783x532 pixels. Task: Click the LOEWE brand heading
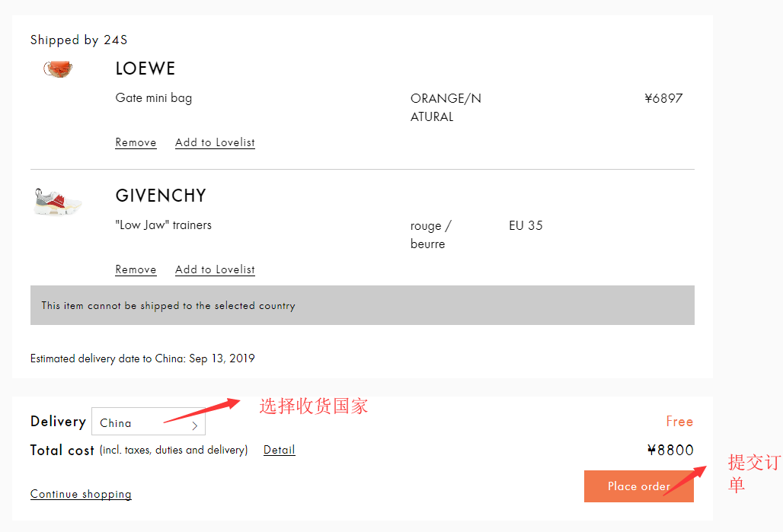pos(145,68)
